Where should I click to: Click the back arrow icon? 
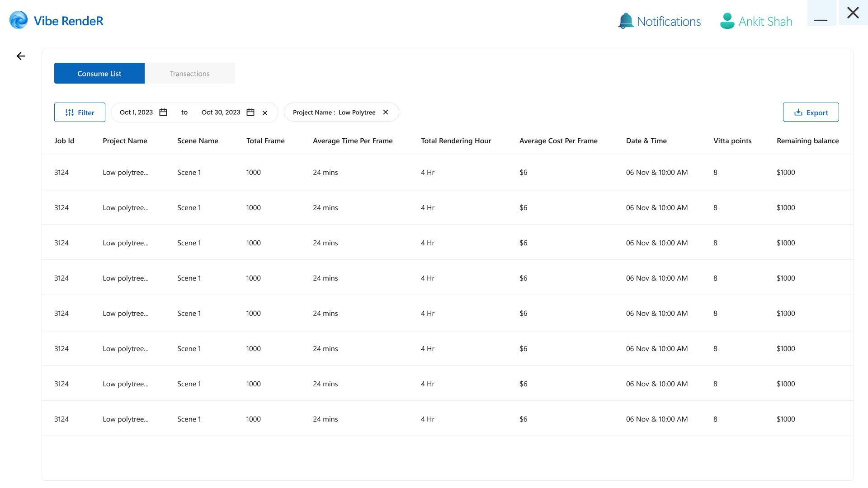(21, 56)
